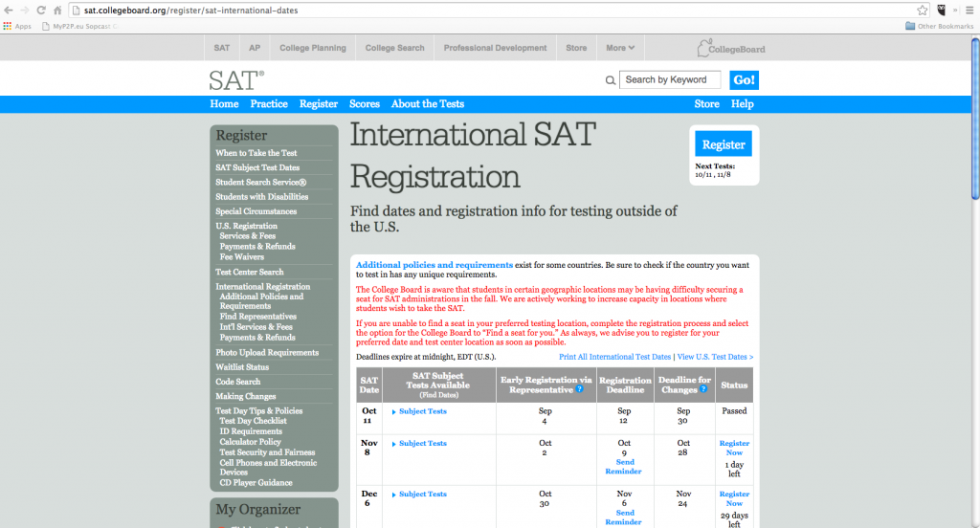Click the browser back arrow
This screenshot has width=980, height=528.
[8, 10]
